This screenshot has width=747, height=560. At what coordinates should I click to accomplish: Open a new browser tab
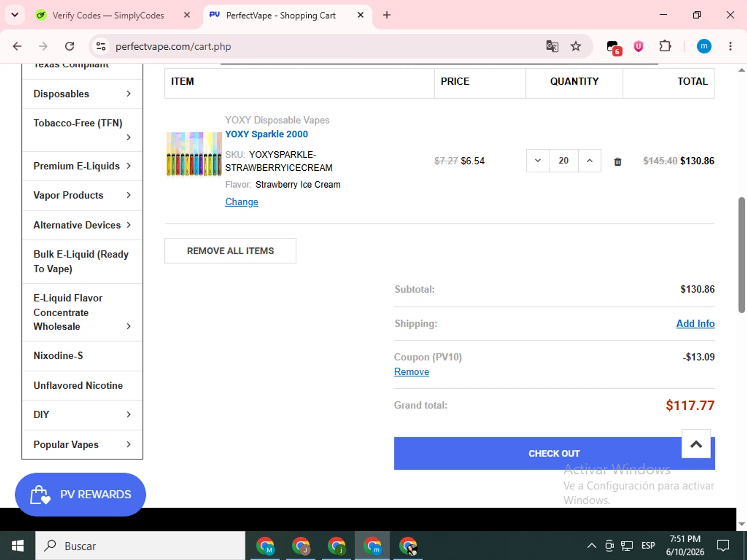click(386, 15)
